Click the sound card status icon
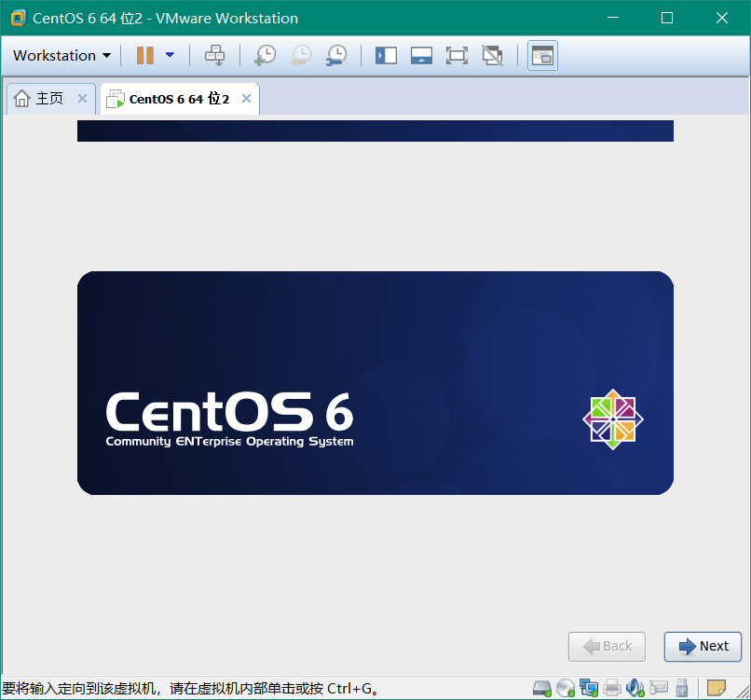 click(635, 689)
